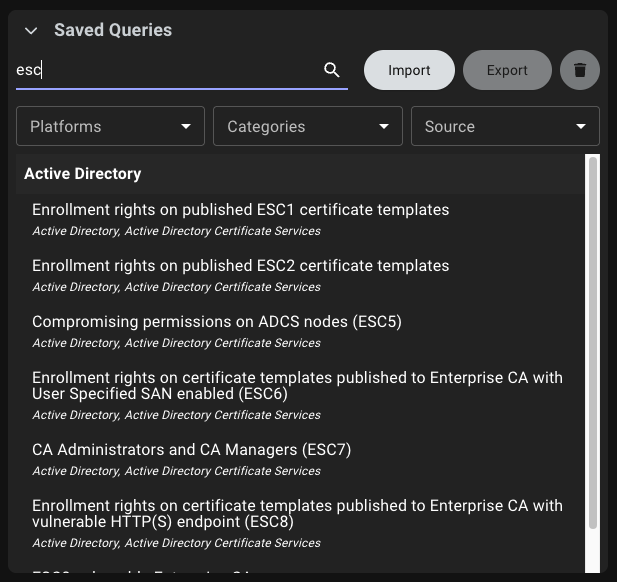This screenshot has height=582, width=617.
Task: Open the Categories dropdown
Action: coord(308,126)
